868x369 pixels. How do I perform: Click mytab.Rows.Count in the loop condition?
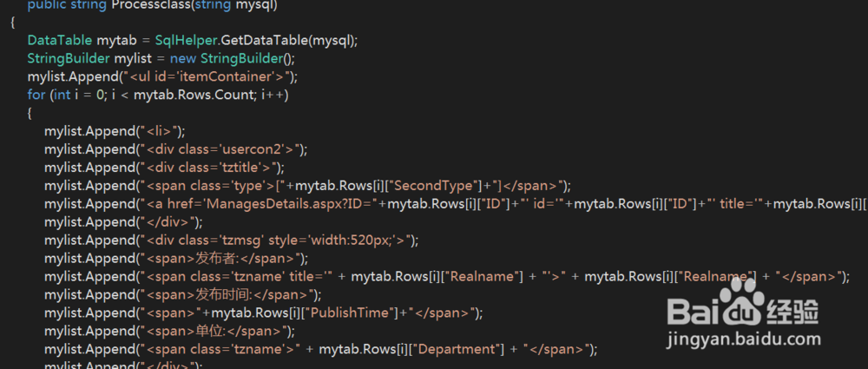(194, 95)
